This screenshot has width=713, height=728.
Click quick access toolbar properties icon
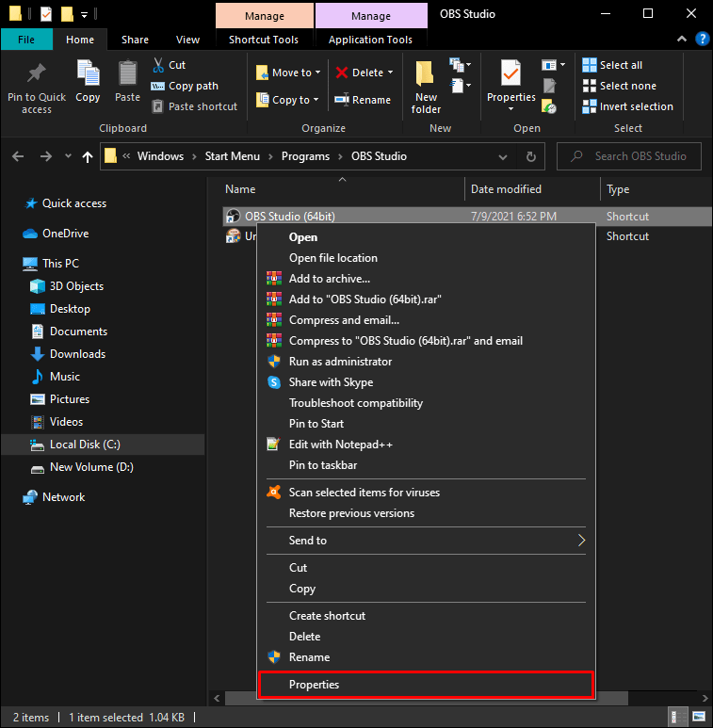pyautogui.click(x=46, y=14)
